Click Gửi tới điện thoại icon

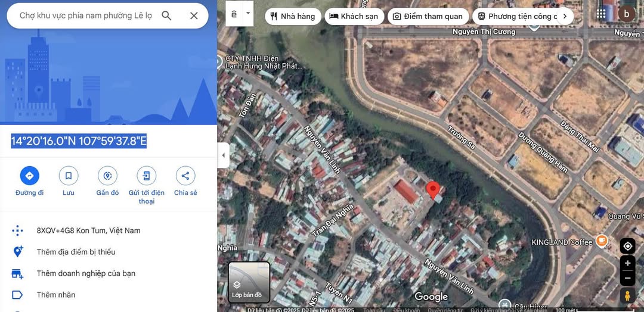[x=146, y=176]
